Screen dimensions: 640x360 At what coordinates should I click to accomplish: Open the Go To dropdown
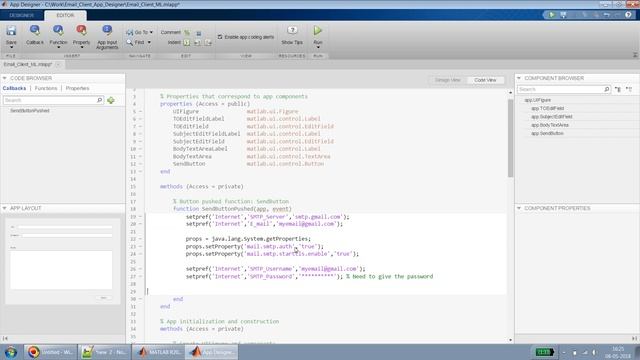pos(151,32)
